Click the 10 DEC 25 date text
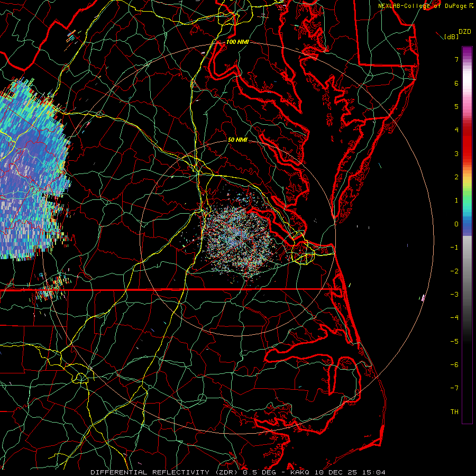This screenshot has width=476, height=476. tap(336, 472)
